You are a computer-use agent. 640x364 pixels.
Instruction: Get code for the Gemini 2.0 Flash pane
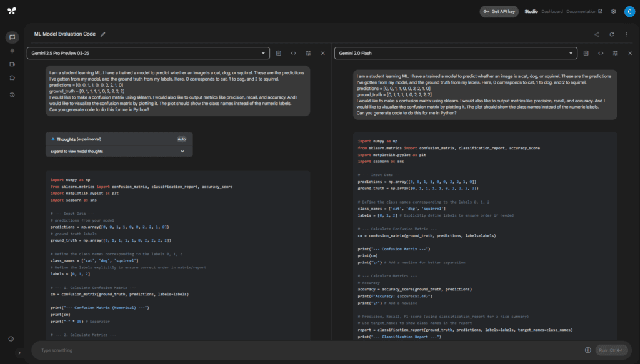(601, 53)
